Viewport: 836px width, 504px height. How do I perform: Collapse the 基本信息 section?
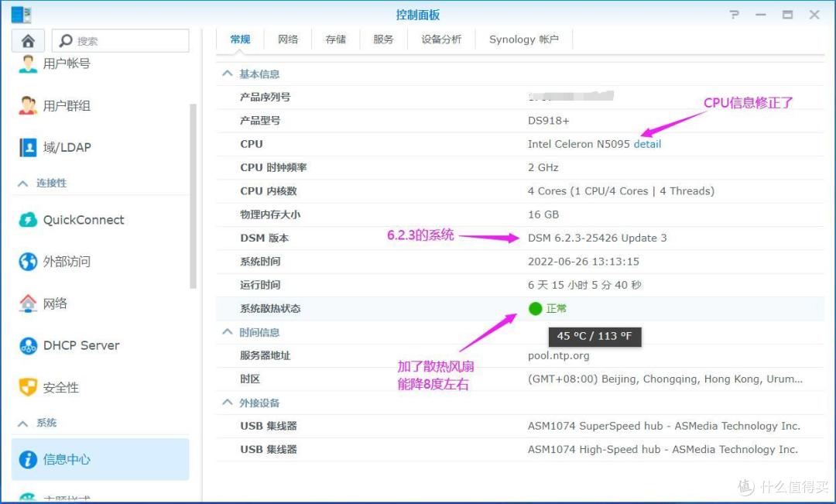(227, 74)
